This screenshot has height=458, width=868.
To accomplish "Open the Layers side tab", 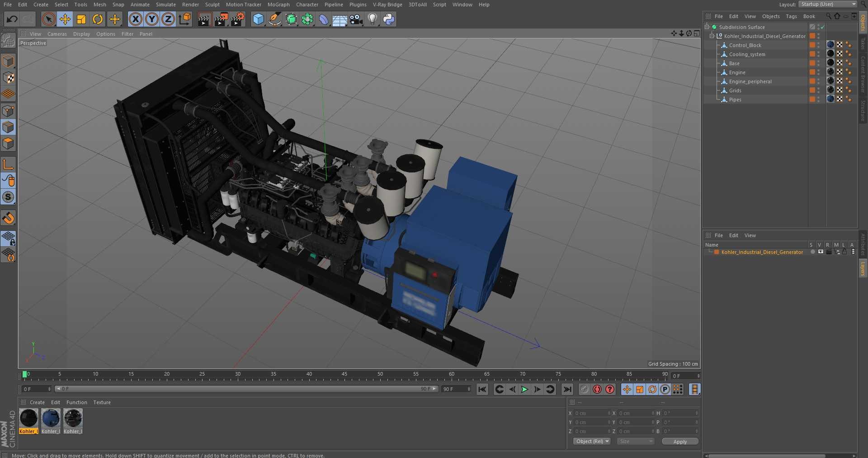I will tap(863, 269).
